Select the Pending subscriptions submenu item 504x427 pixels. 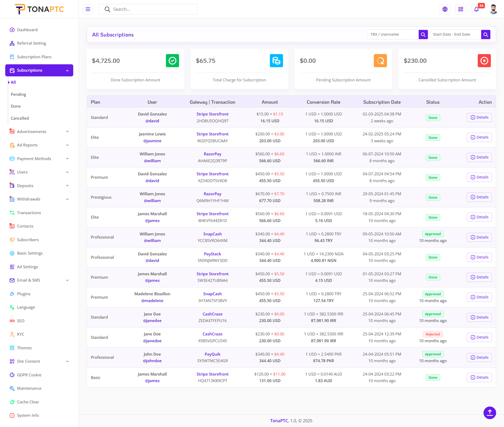(18, 94)
